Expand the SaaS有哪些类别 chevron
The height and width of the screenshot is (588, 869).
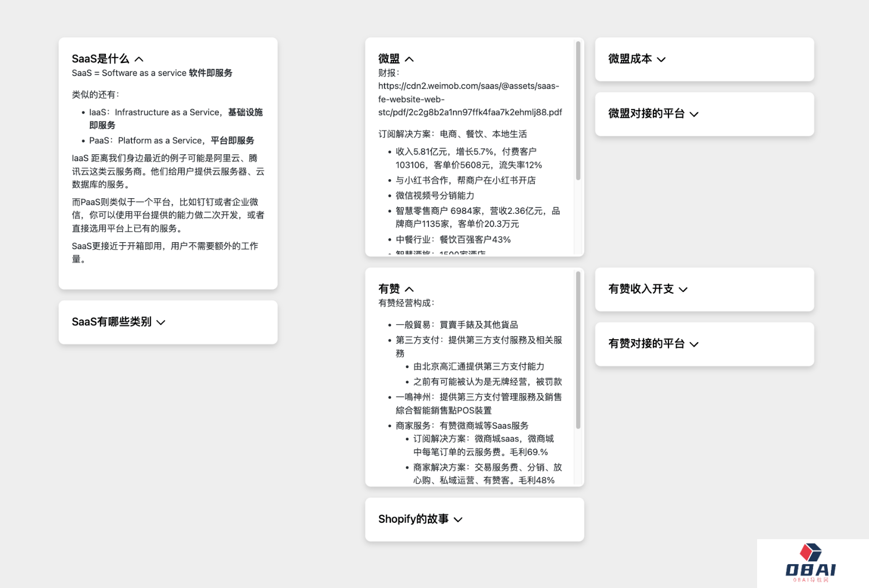(161, 323)
